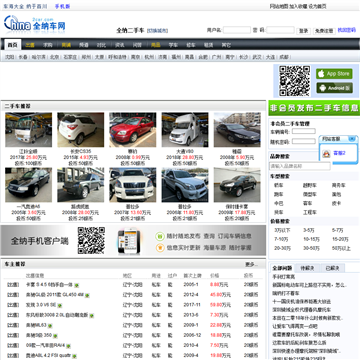Open the 保时捷卡宴 thumbnail
360x360 pixels.
coord(237,185)
